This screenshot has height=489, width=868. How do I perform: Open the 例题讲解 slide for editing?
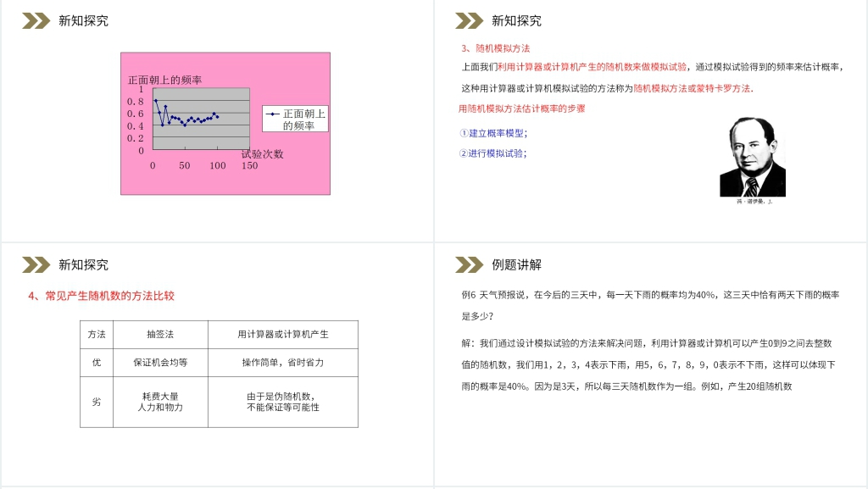(651, 367)
